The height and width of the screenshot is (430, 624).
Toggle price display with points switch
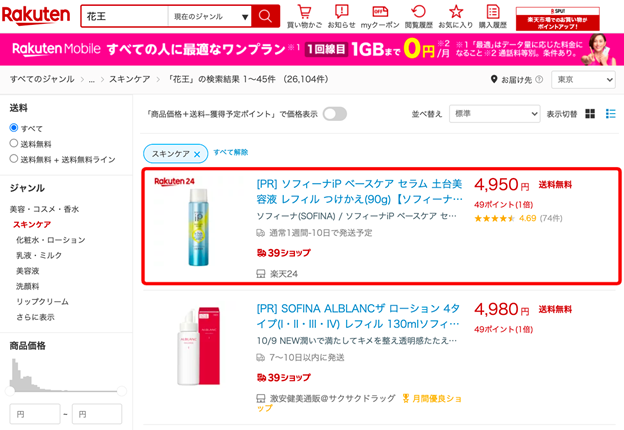point(334,114)
